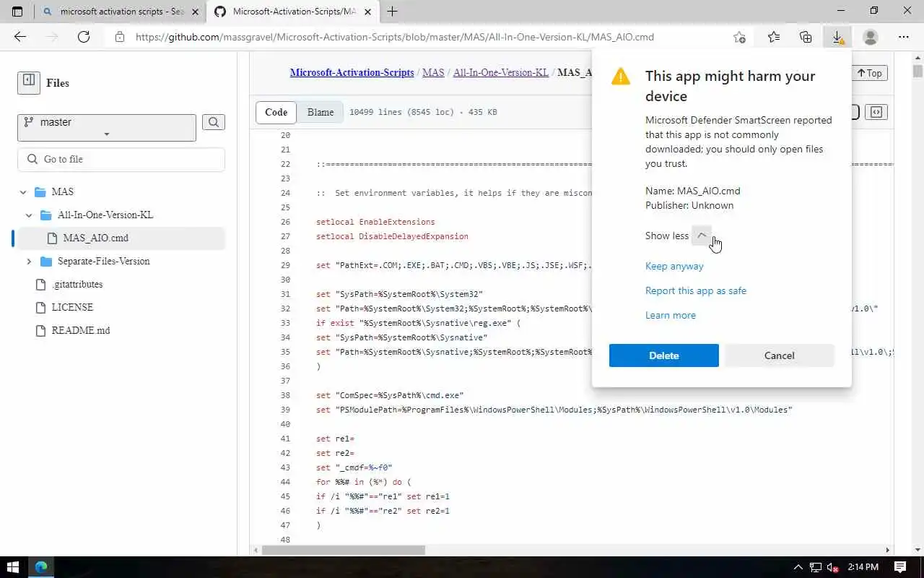
Task: Switch to Blame view
Action: click(321, 112)
